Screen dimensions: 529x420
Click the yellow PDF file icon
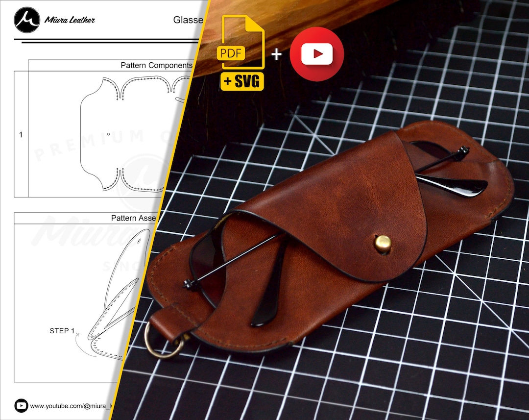tap(240, 42)
